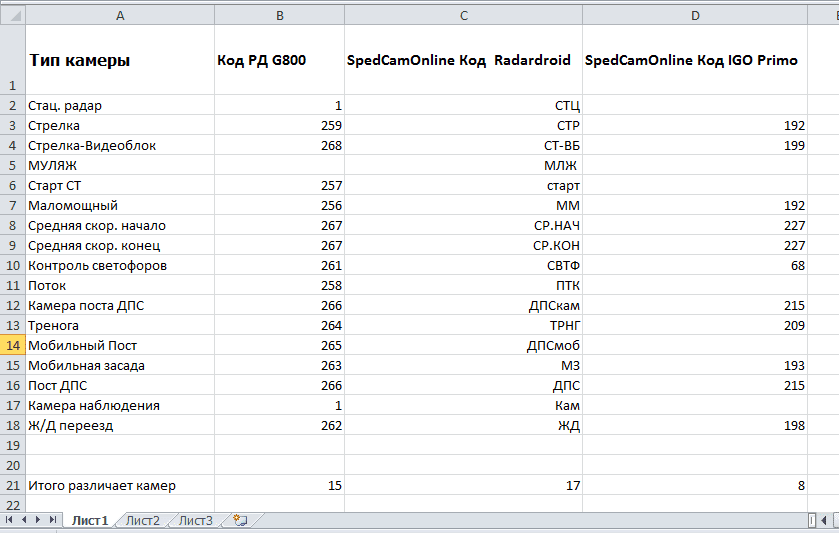Viewport: 839px width, 533px height.
Task: Go to previous sheet navigation arrow
Action: [x=24, y=520]
